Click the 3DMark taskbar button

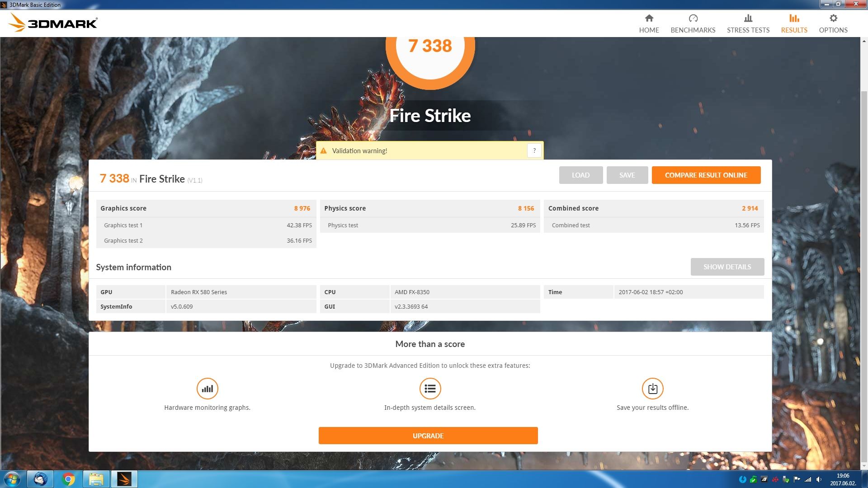tap(124, 479)
